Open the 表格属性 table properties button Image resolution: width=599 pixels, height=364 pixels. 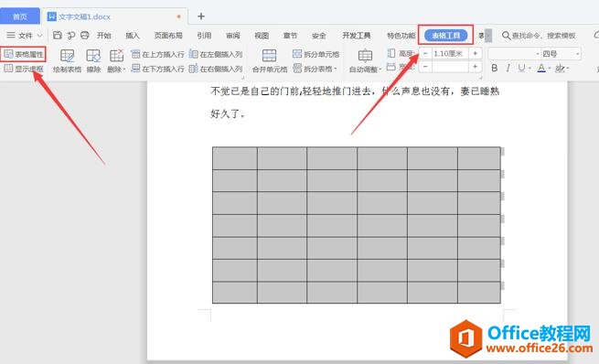coord(23,54)
